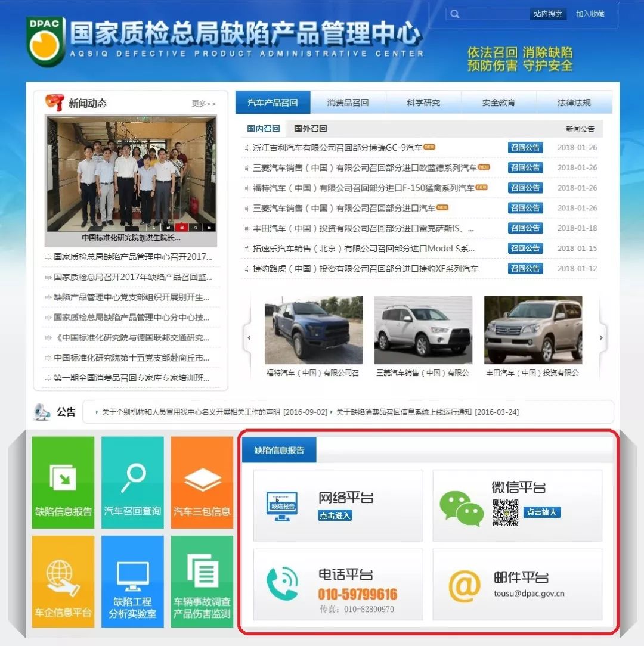Click 召回公告 badge for 浙江吉利 recall
The image size is (644, 646).
click(525, 147)
